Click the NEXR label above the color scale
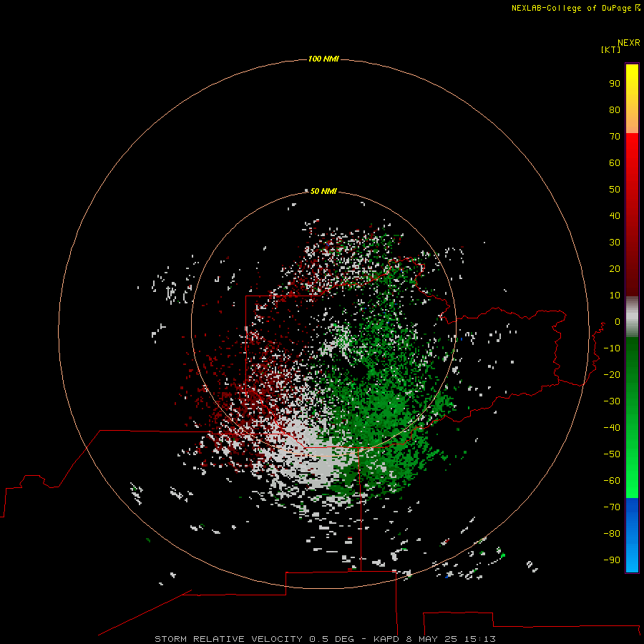This screenshot has height=644, width=644. [x=628, y=43]
